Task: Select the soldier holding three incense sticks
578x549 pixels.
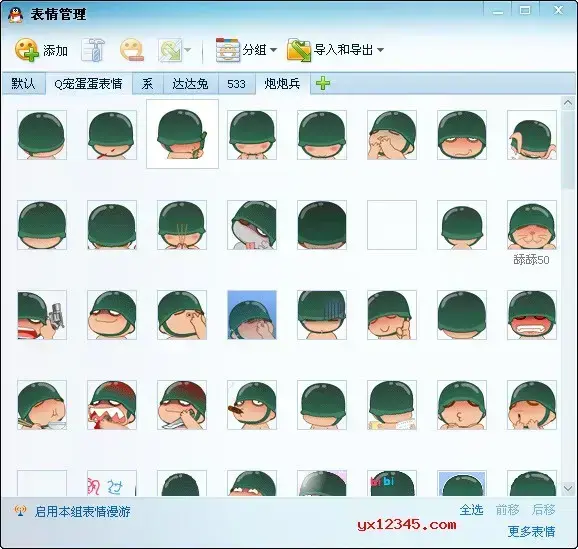Action: point(182,225)
